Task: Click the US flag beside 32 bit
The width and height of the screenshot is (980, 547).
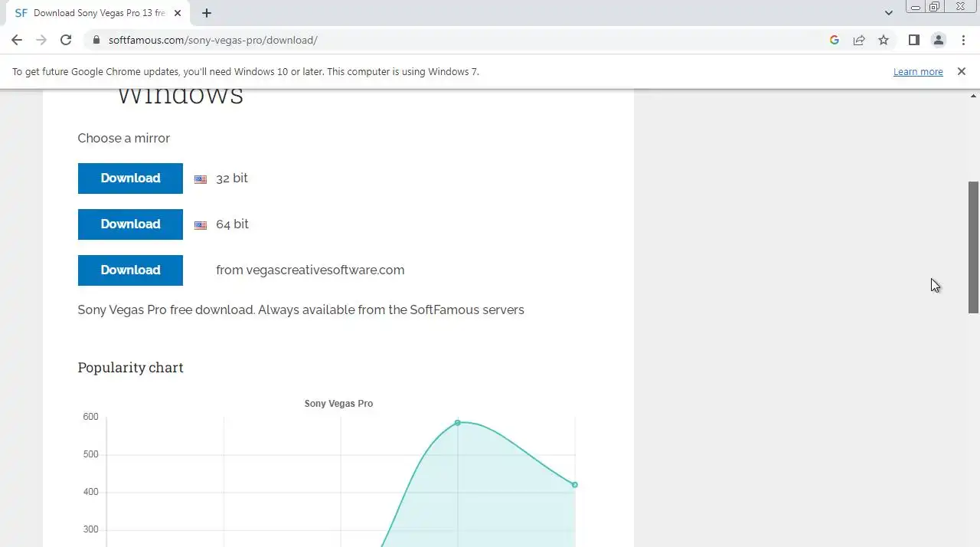Action: point(201,179)
